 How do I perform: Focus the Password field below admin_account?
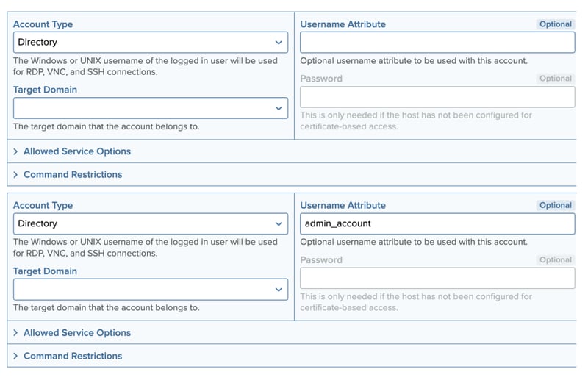point(437,279)
